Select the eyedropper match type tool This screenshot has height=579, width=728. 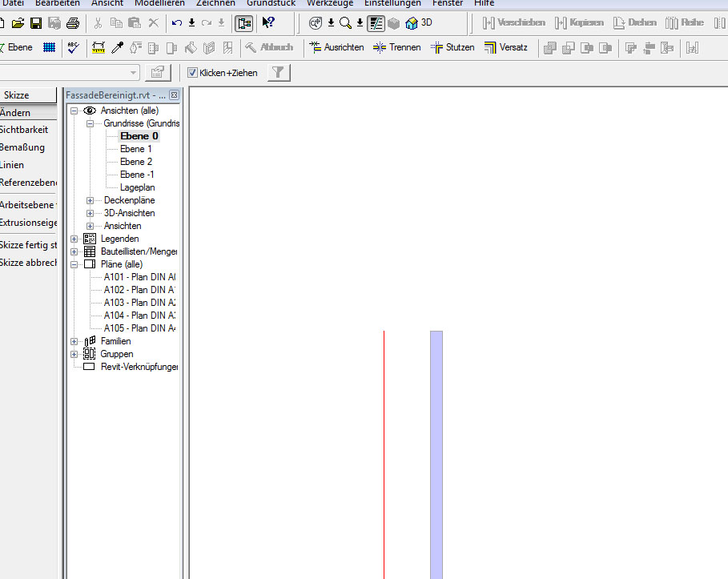click(118, 47)
